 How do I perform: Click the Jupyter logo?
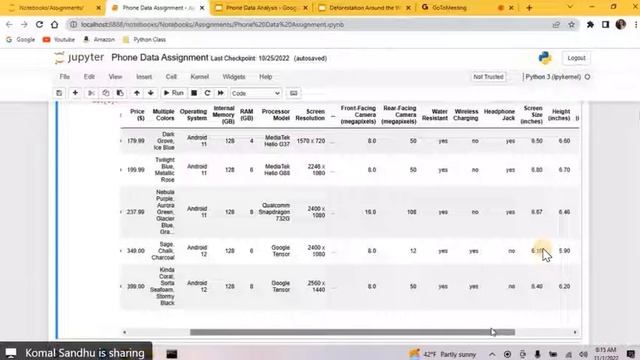(x=79, y=58)
